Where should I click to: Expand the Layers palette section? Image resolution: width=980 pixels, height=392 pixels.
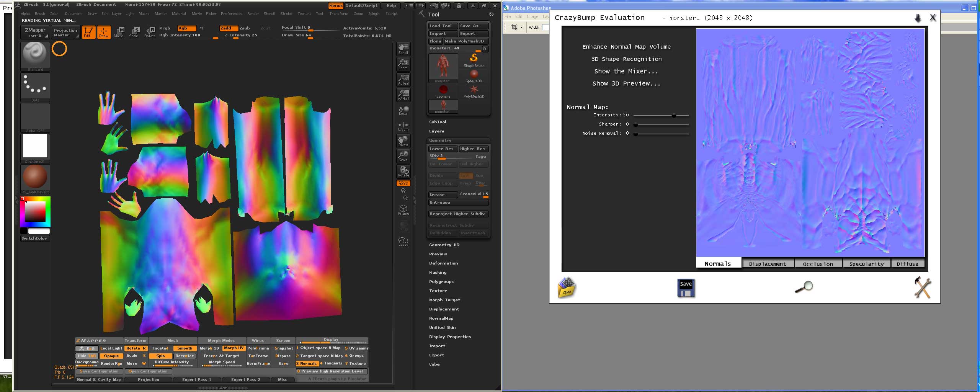[x=436, y=131]
